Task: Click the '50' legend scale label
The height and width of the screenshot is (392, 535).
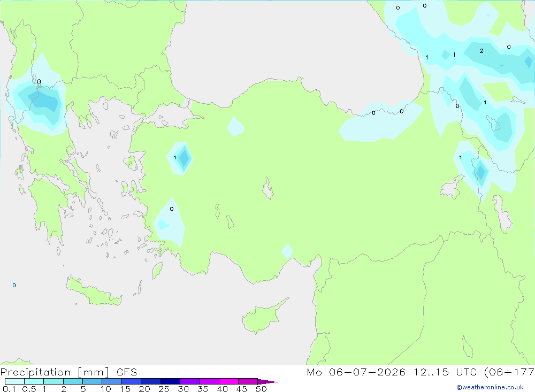Action: pos(261,389)
